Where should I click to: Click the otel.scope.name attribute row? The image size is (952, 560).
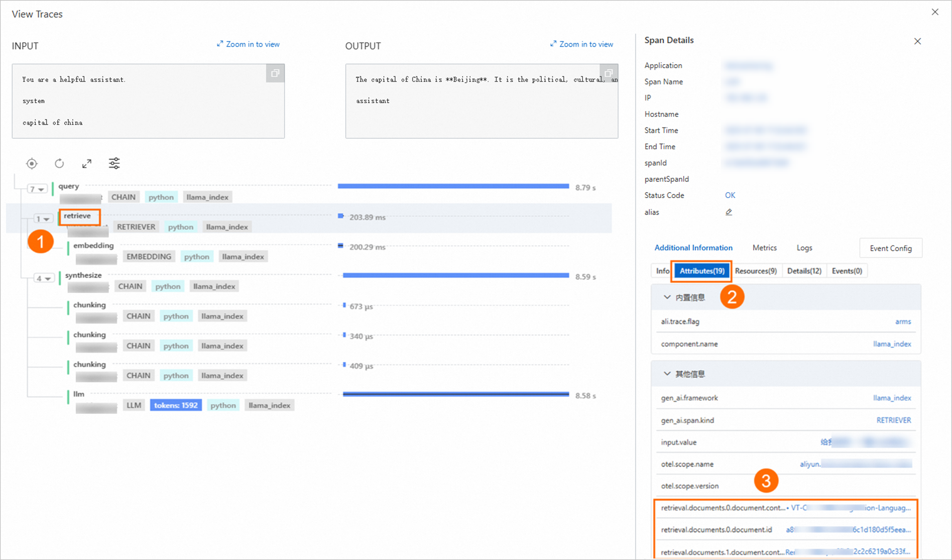pos(786,464)
